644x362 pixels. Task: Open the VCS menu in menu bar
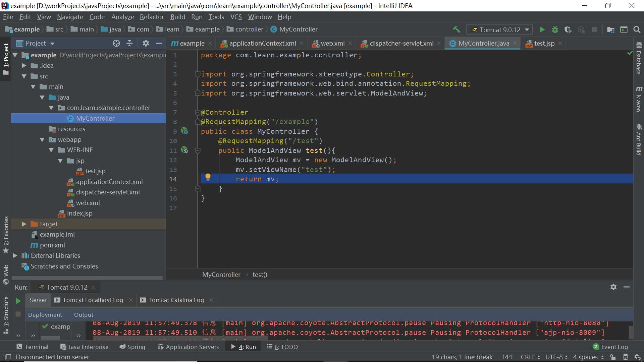click(236, 17)
